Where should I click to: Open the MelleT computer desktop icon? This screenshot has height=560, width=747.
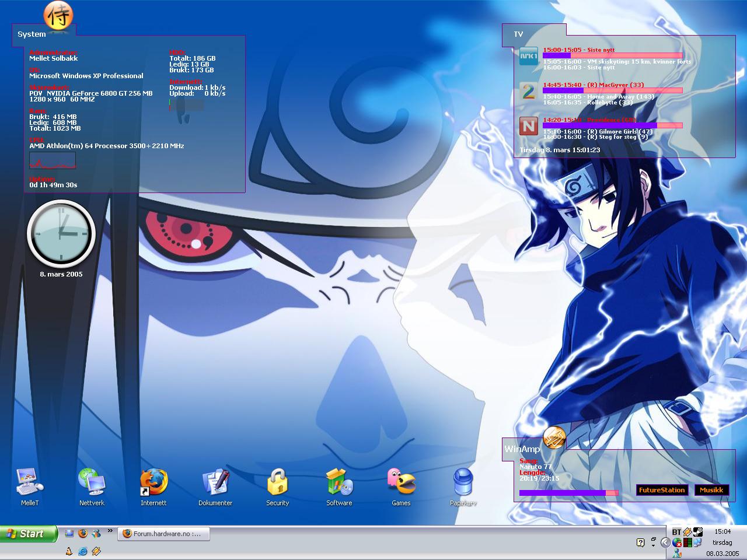click(29, 487)
